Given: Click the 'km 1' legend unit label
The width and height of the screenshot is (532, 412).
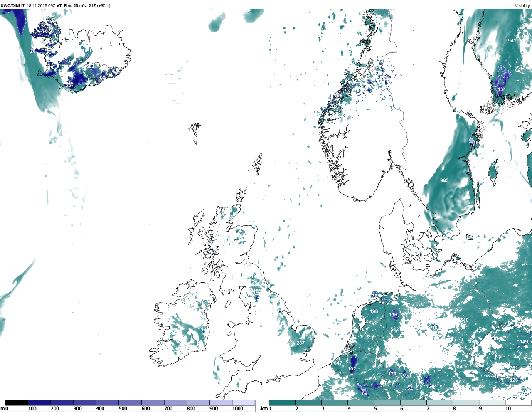Looking at the screenshot, I should pos(266,409).
